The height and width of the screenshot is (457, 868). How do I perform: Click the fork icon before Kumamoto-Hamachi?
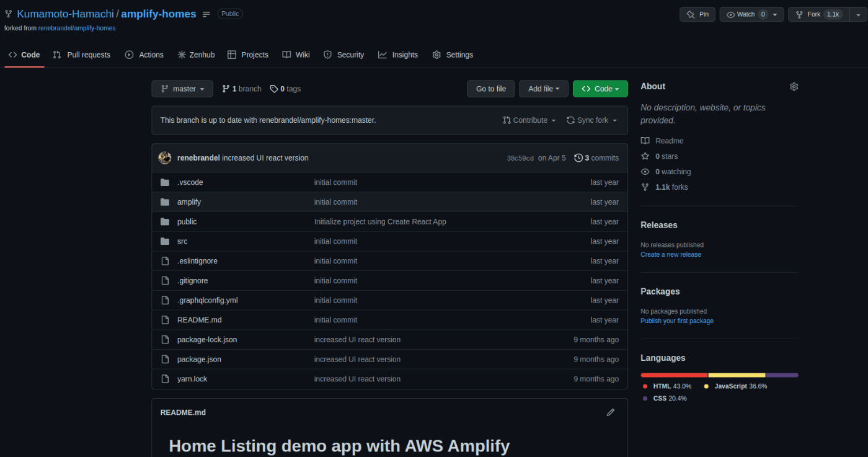[9, 14]
